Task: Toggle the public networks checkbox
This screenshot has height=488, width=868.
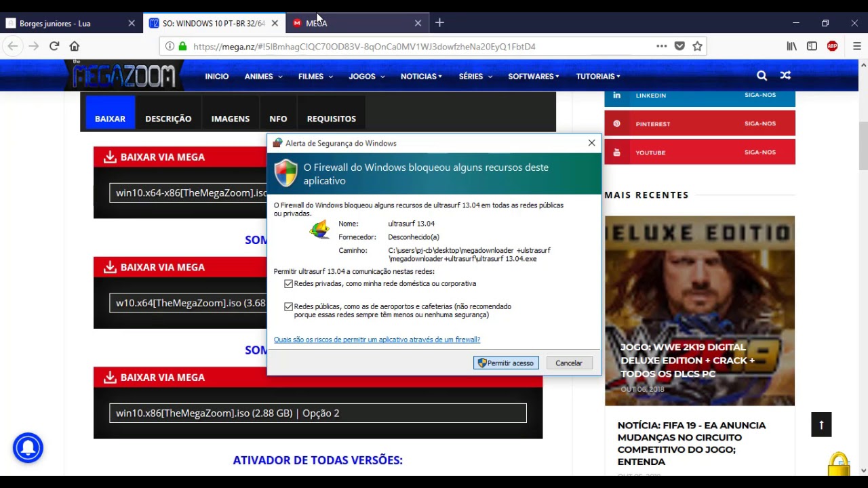Action: [288, 306]
